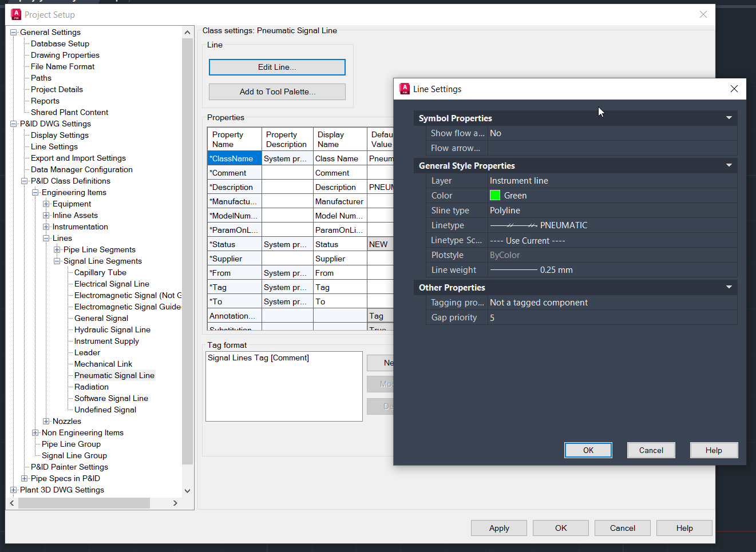Apply the project setup changes

pyautogui.click(x=498, y=527)
